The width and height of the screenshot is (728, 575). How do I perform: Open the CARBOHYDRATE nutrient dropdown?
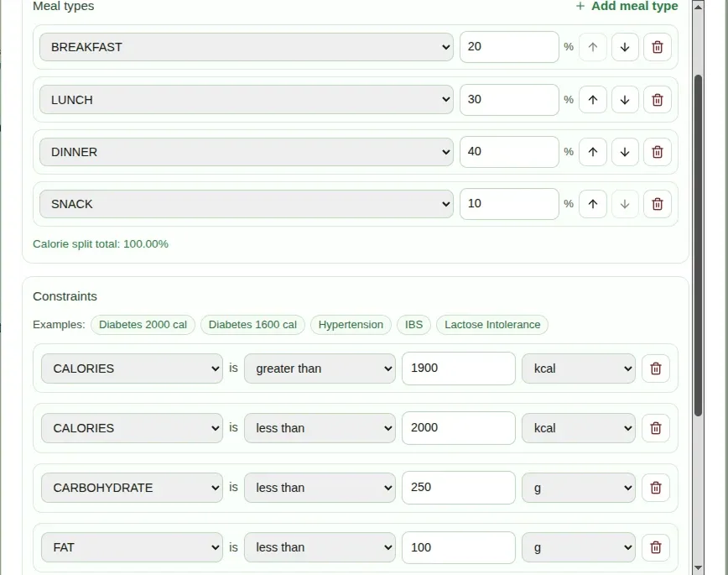[x=132, y=488]
